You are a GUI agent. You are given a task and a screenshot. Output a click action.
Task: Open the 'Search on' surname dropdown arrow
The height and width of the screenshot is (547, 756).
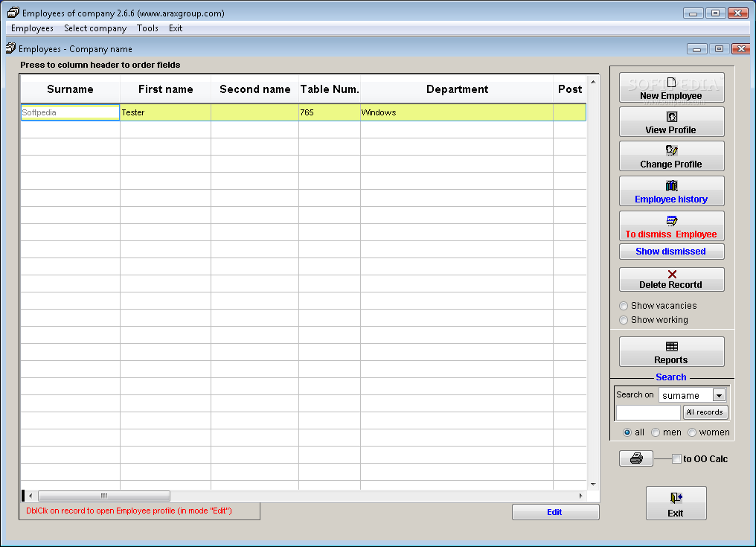click(x=719, y=395)
